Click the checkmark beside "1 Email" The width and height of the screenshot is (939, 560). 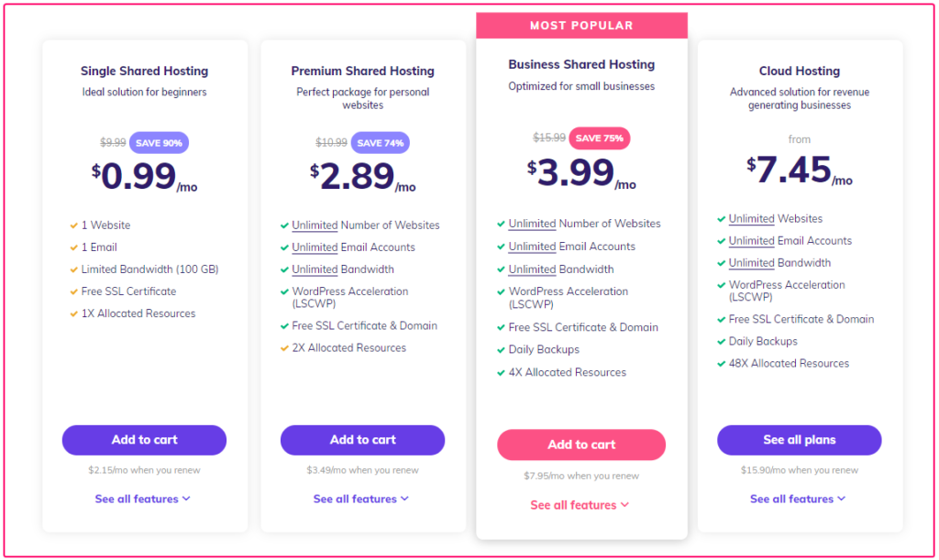pos(74,247)
